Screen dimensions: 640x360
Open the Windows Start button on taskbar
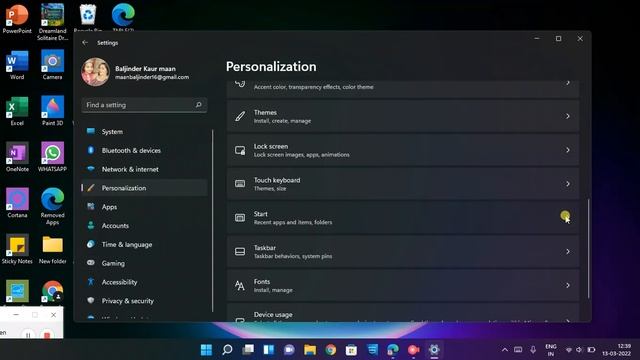pos(207,350)
